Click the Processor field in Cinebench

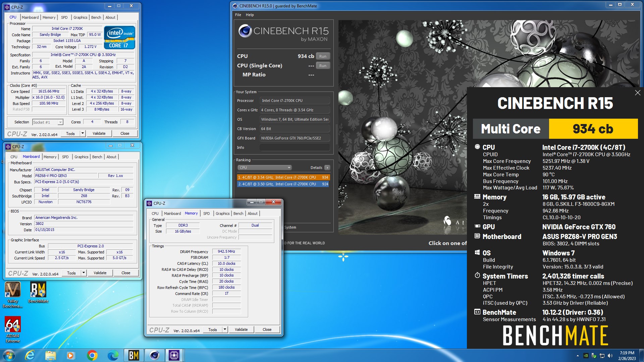click(295, 101)
